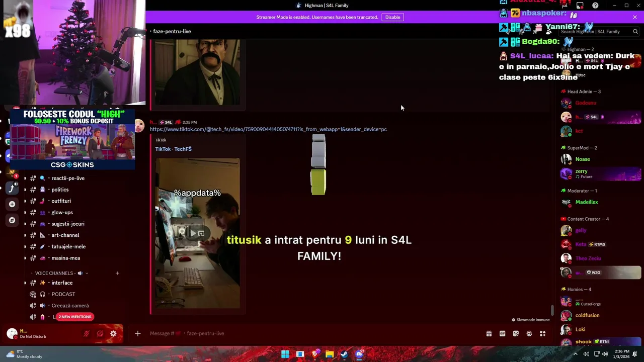
Task: Open the outfituri channel
Action: [61, 201]
